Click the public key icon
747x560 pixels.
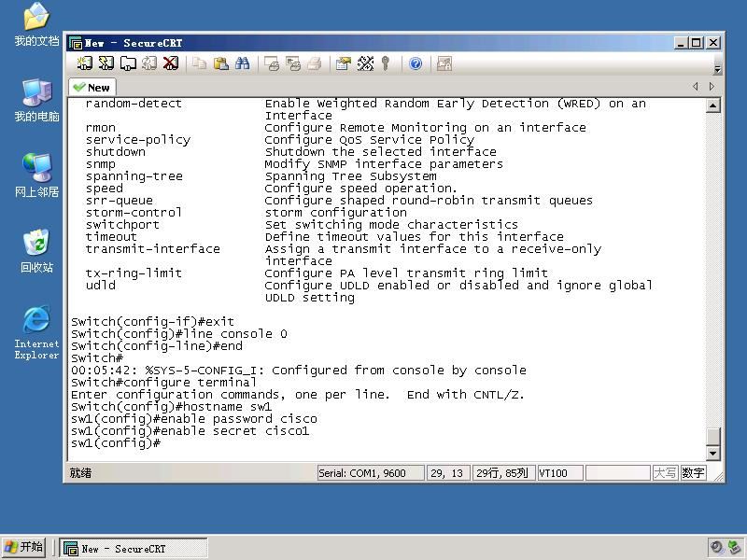[x=386, y=63]
